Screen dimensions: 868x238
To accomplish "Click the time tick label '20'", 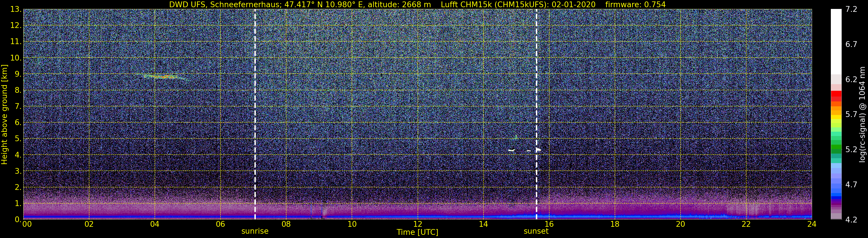I will pos(680,224).
